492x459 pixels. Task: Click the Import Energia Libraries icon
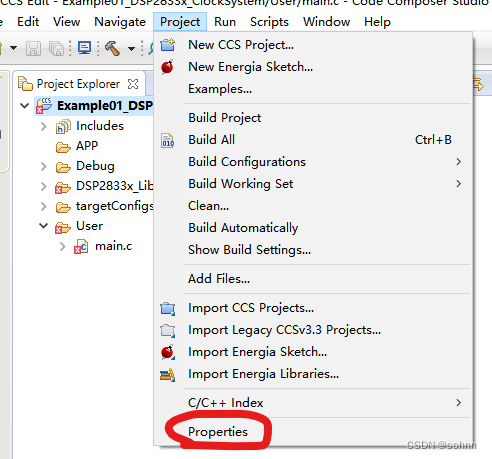(x=168, y=374)
